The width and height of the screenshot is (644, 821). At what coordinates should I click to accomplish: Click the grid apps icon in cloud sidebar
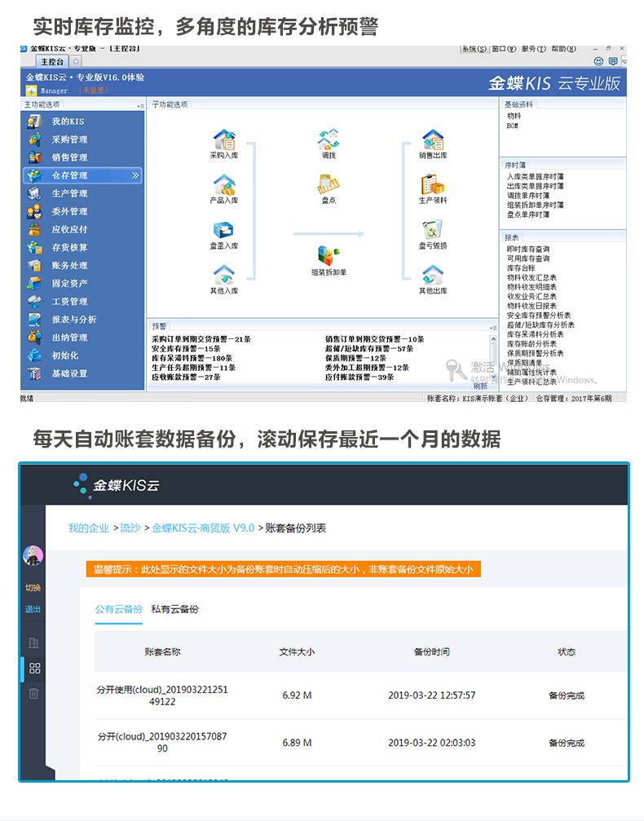tap(34, 668)
